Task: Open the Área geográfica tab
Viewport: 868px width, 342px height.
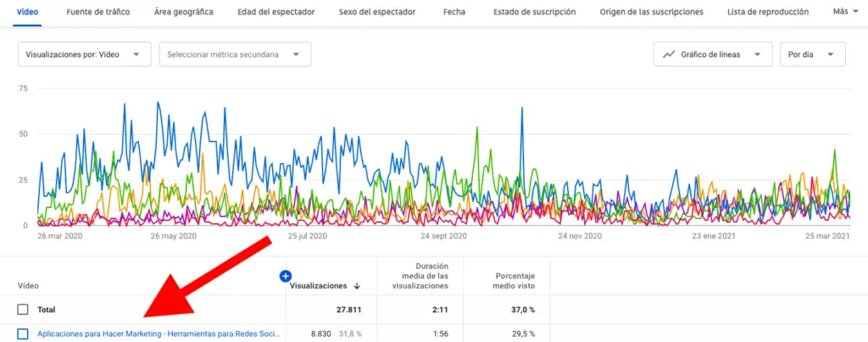Action: pos(184,13)
